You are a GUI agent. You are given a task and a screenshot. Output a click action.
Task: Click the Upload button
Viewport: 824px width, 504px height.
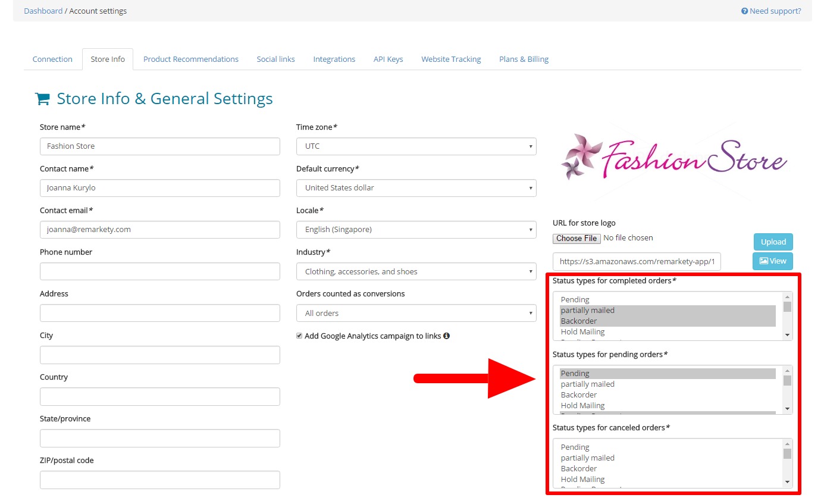coord(773,242)
